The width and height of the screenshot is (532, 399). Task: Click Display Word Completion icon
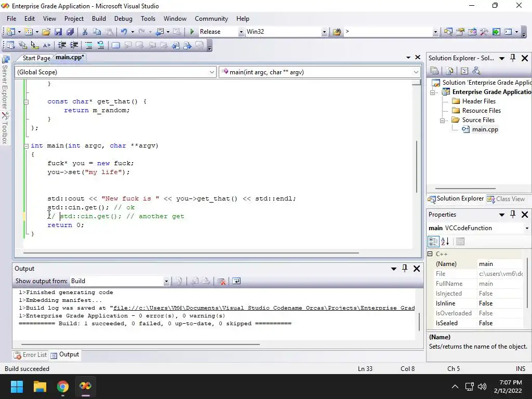tap(47, 45)
